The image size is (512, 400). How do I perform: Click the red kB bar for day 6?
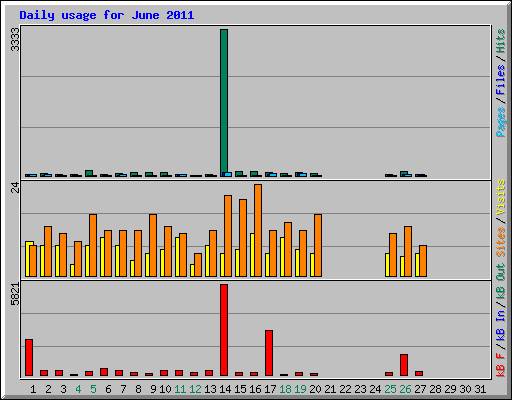coord(104,372)
